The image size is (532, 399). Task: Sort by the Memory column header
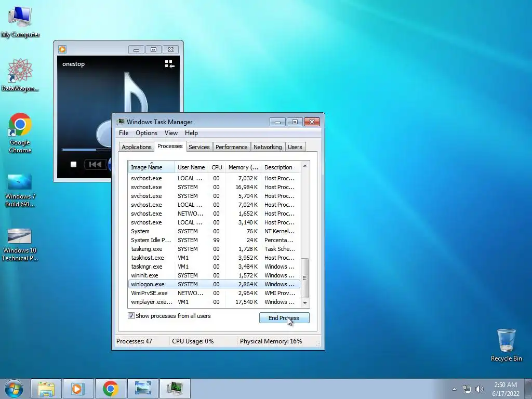243,167
